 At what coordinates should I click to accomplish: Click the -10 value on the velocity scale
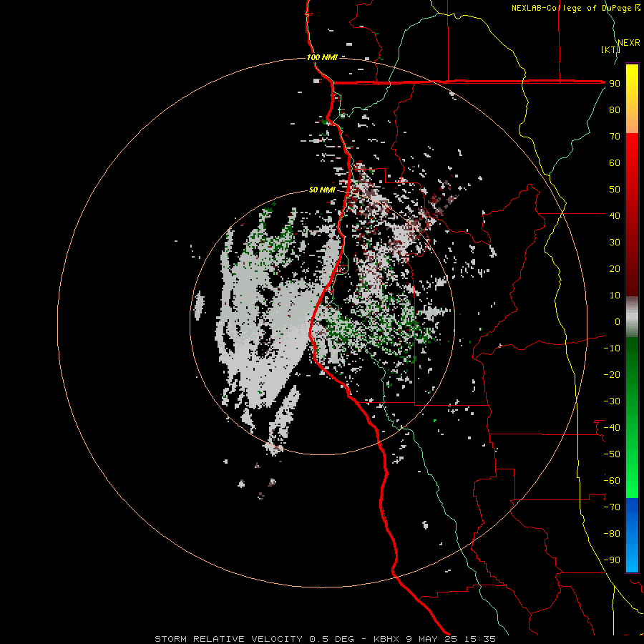click(612, 348)
